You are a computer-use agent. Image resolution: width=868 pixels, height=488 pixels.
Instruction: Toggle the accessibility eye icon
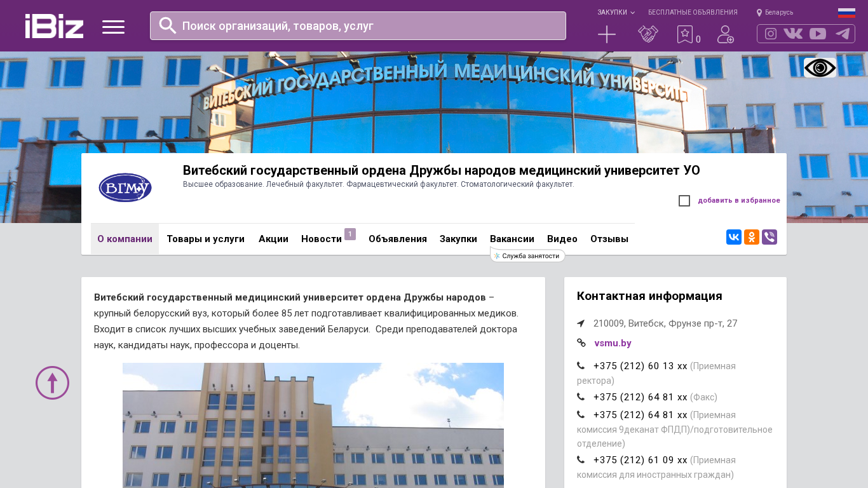point(820,67)
